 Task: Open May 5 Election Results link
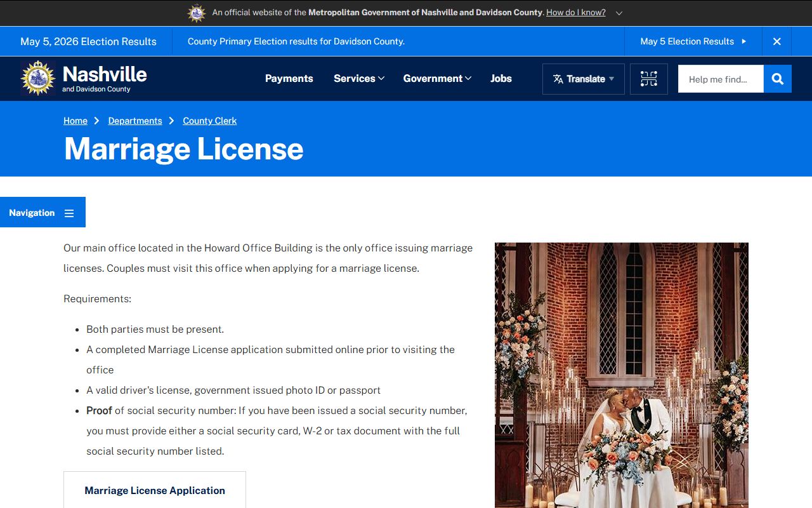[693, 41]
